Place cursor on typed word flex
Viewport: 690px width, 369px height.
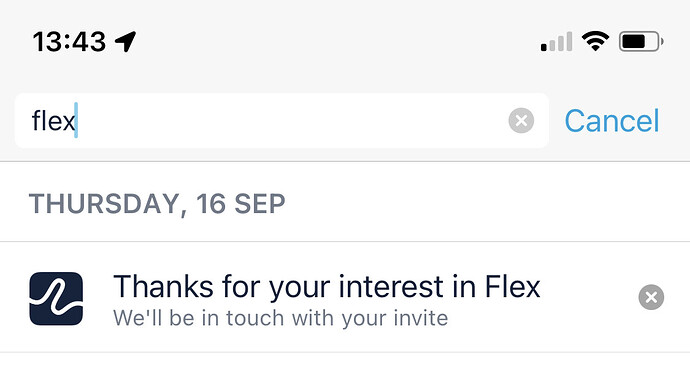[x=53, y=121]
